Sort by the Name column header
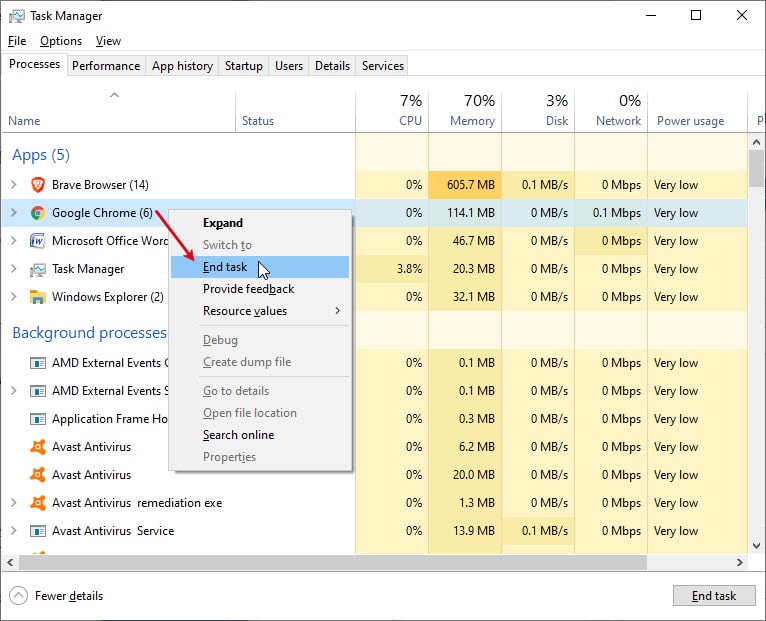 coord(118,112)
